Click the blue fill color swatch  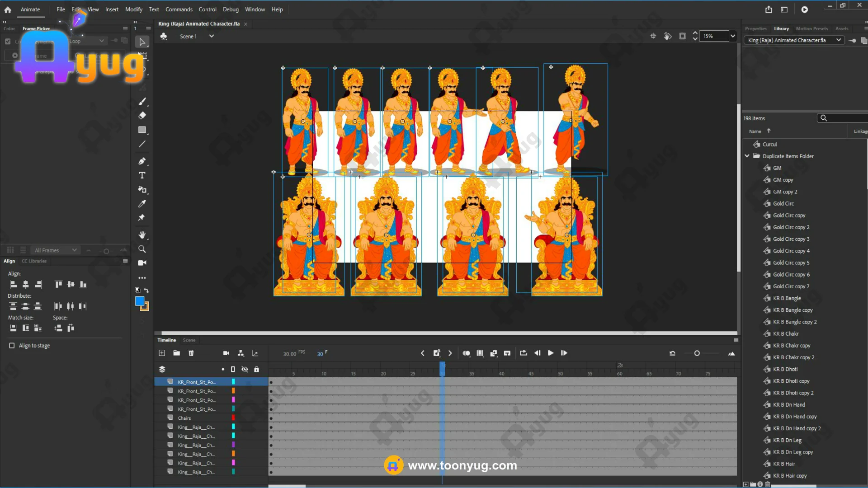pyautogui.click(x=140, y=301)
